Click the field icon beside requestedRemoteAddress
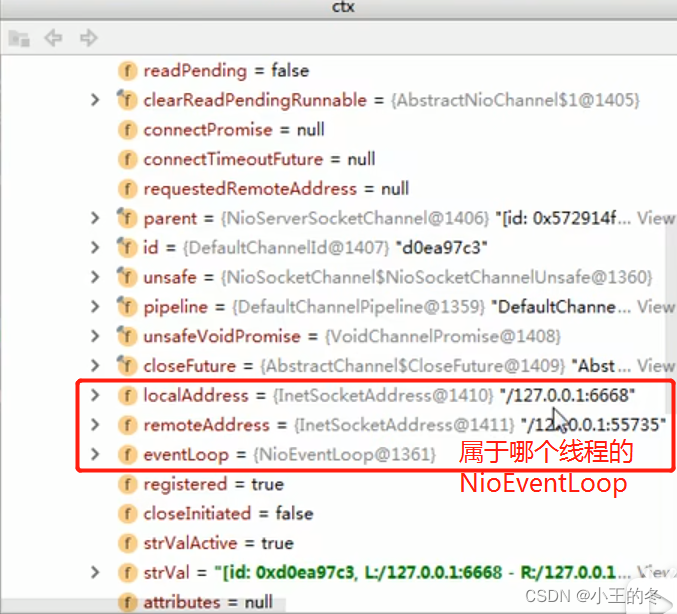Screen dimensions: 677x614 coord(127,189)
